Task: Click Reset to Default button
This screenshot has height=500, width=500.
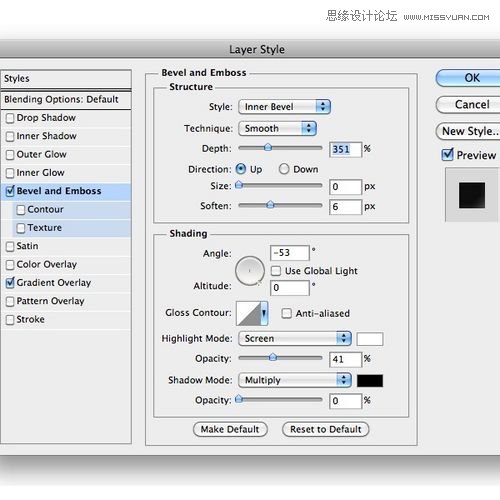Action: (326, 429)
